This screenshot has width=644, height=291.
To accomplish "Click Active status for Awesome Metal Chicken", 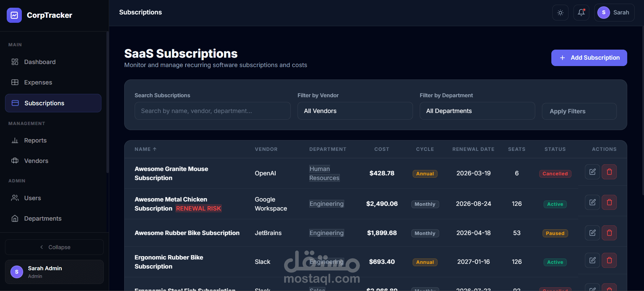I will coord(555,204).
